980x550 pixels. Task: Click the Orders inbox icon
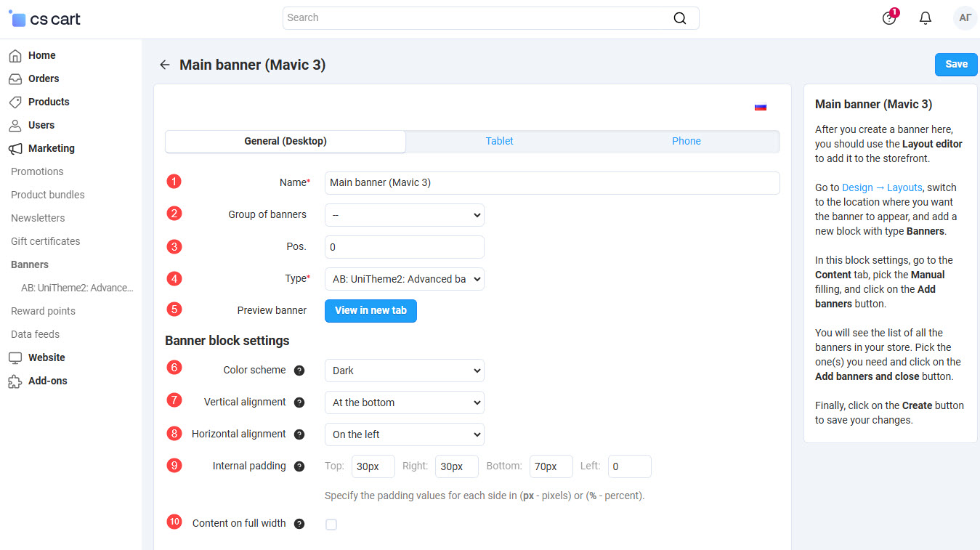point(15,78)
